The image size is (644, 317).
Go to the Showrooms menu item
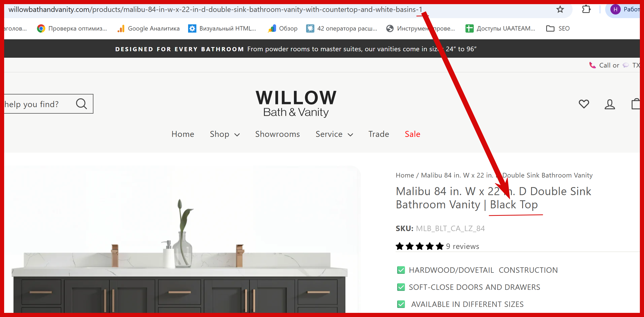click(x=277, y=134)
